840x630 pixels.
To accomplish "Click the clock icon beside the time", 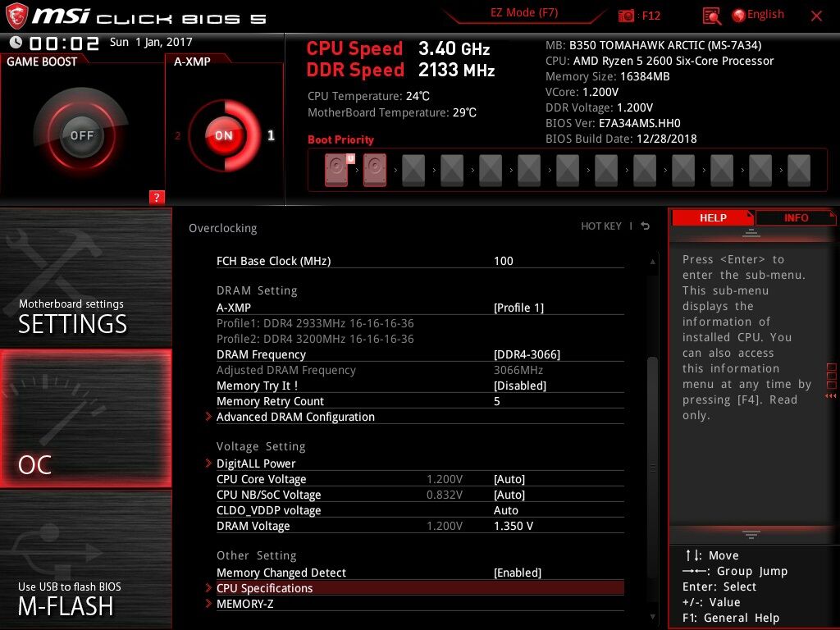I will point(16,43).
